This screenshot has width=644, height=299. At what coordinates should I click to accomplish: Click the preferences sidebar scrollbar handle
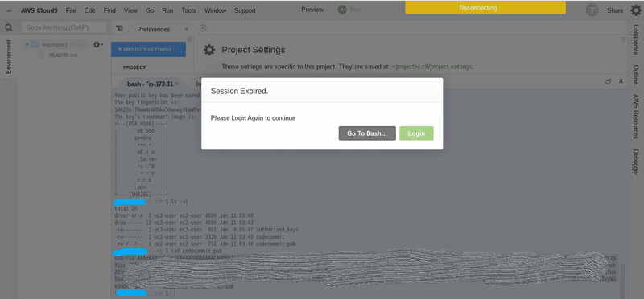189,39
